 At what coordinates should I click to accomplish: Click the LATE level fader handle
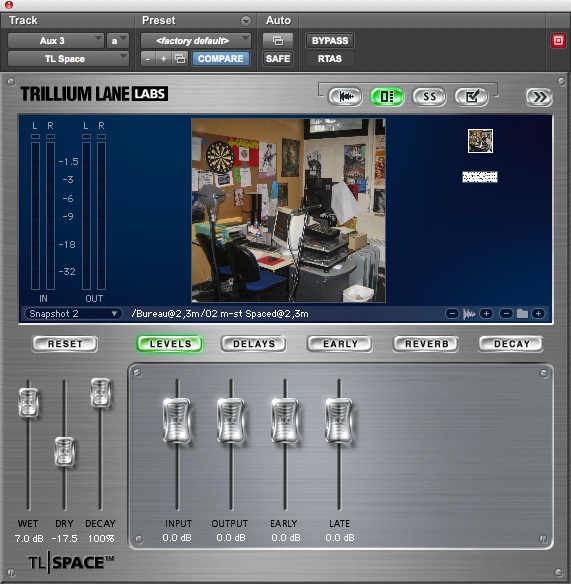[339, 420]
